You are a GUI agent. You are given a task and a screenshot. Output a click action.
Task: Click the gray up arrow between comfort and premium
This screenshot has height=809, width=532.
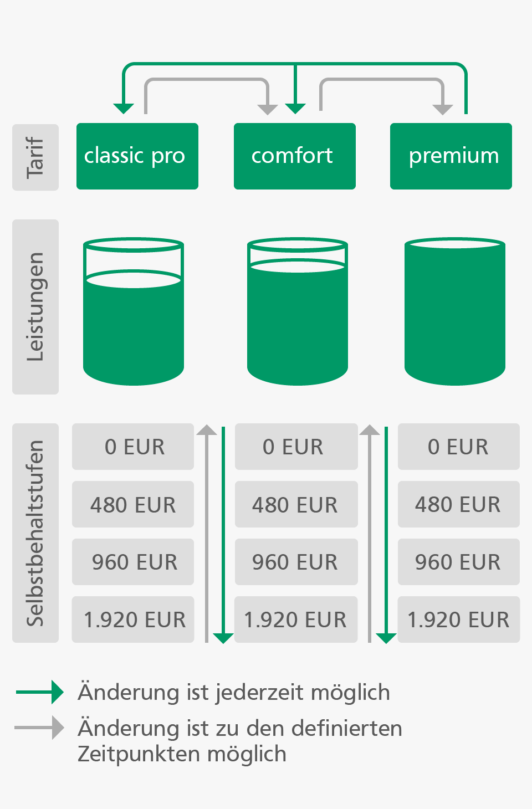click(x=370, y=534)
